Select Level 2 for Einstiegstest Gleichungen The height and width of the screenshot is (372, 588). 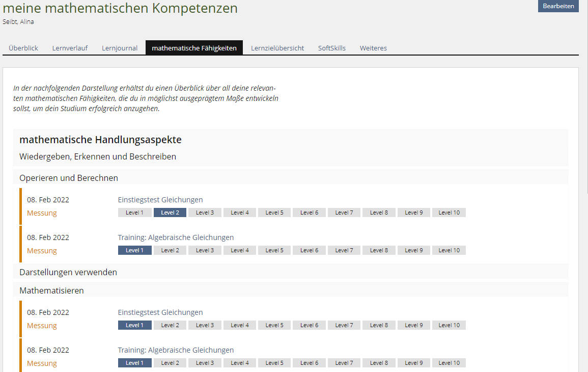(170, 212)
